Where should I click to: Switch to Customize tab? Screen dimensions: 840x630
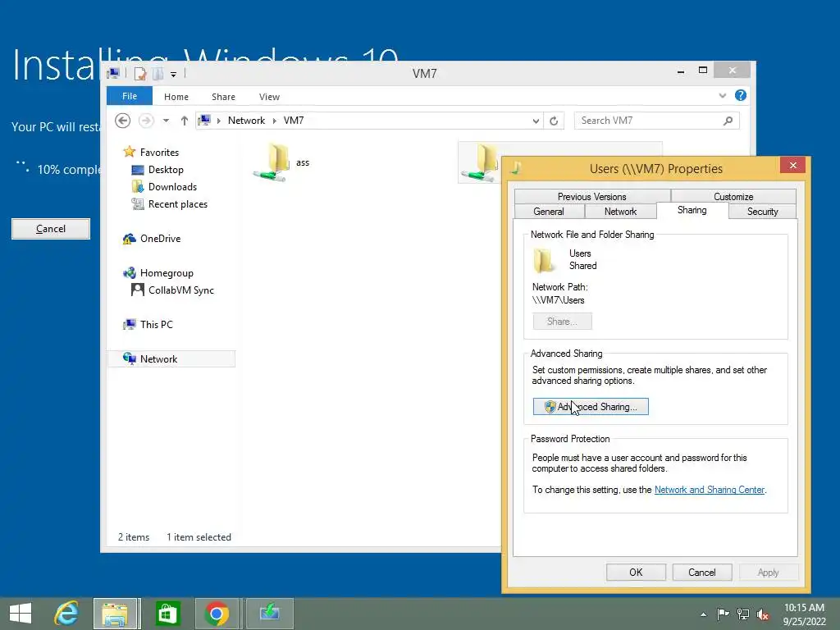pyautogui.click(x=733, y=197)
